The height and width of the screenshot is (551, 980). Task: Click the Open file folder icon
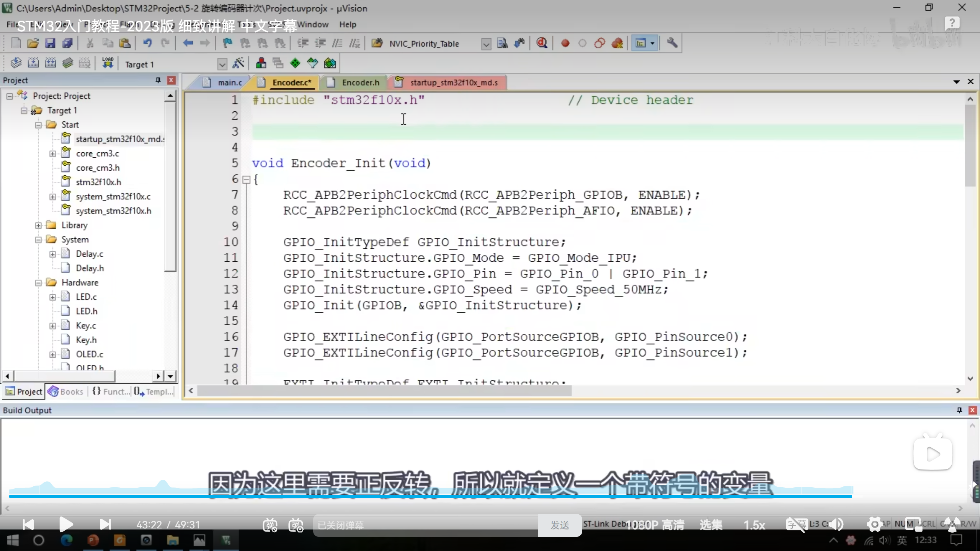click(x=33, y=43)
